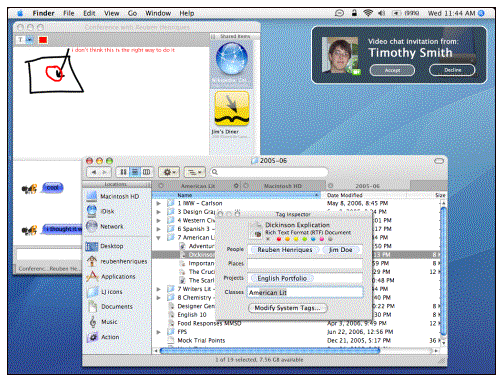Open the Go menu
The height and width of the screenshot is (383, 504).
coord(132,13)
